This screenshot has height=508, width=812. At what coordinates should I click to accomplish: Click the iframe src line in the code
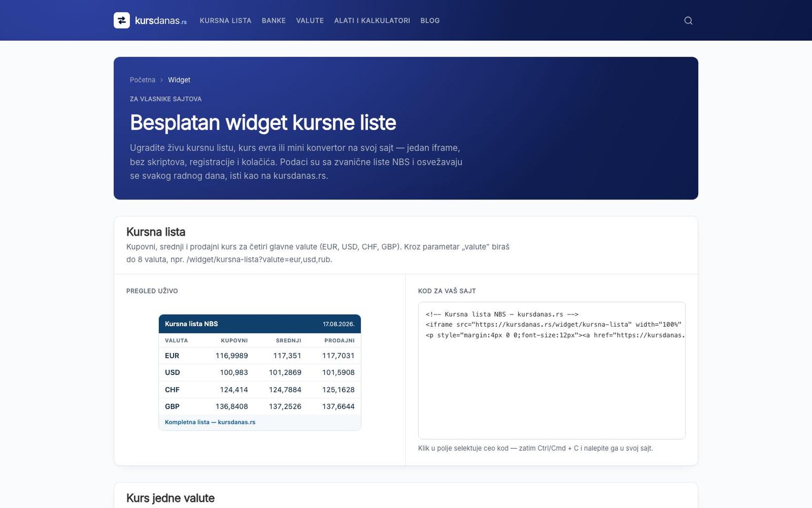[x=553, y=325]
